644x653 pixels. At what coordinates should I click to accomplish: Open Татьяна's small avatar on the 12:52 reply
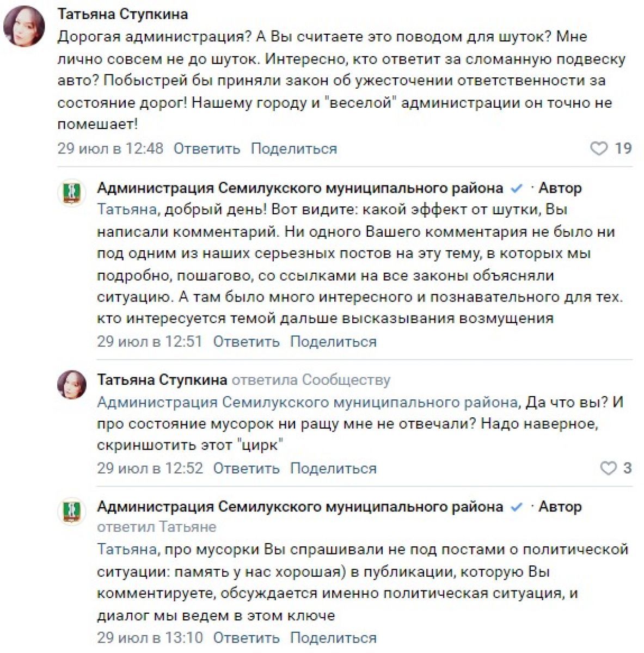[x=71, y=384]
